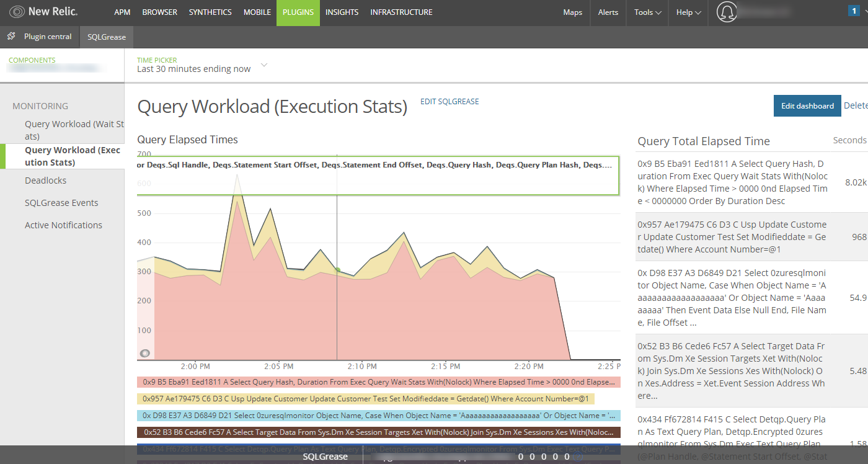This screenshot has width=868, height=464.
Task: Click the Delete link
Action: [x=856, y=106]
